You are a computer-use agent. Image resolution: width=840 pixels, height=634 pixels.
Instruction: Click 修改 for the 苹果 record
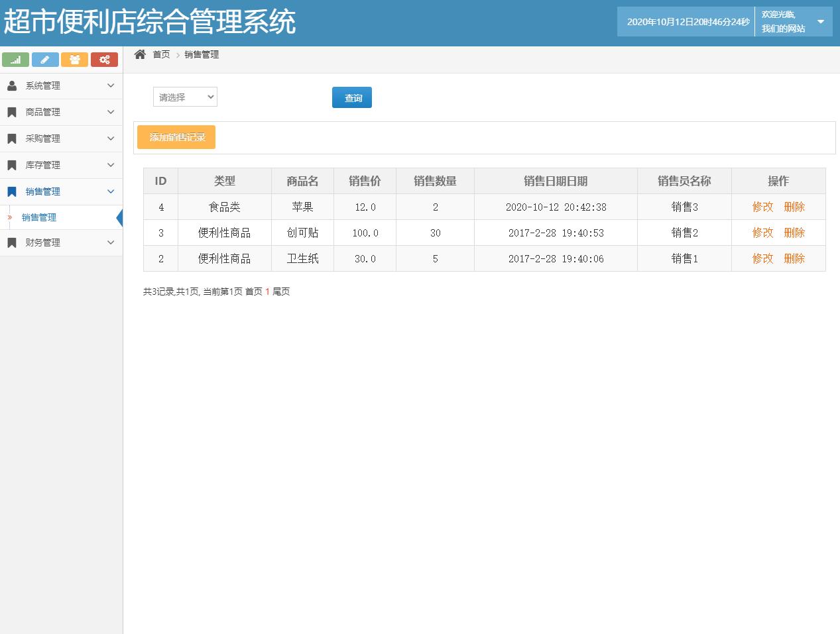(762, 207)
